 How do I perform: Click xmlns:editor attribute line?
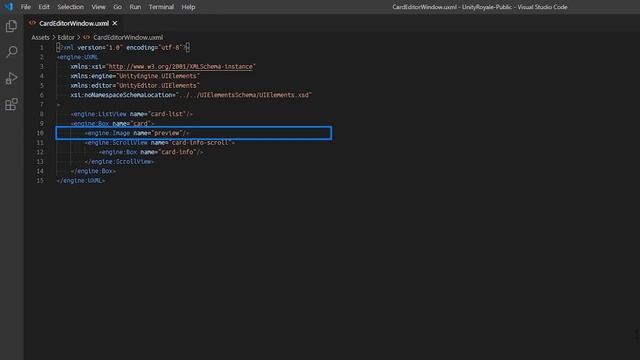pos(135,85)
